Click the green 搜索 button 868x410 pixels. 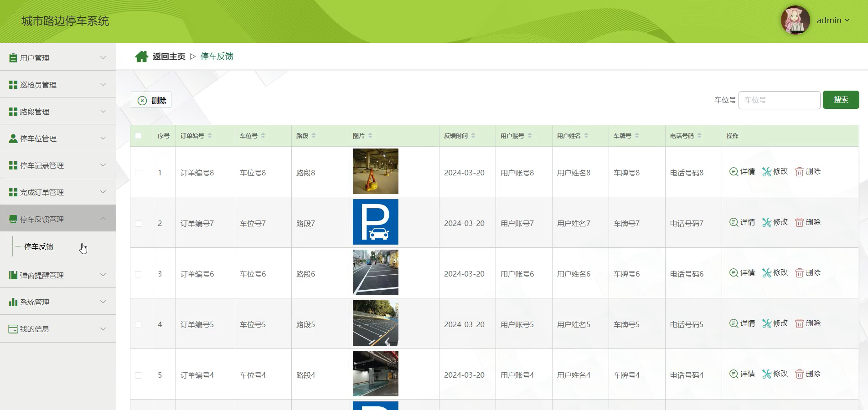click(x=841, y=100)
